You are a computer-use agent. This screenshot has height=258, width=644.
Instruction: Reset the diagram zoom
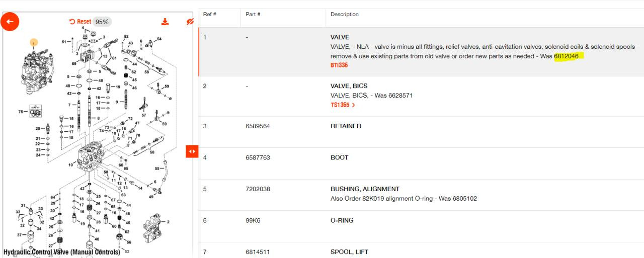(x=80, y=22)
